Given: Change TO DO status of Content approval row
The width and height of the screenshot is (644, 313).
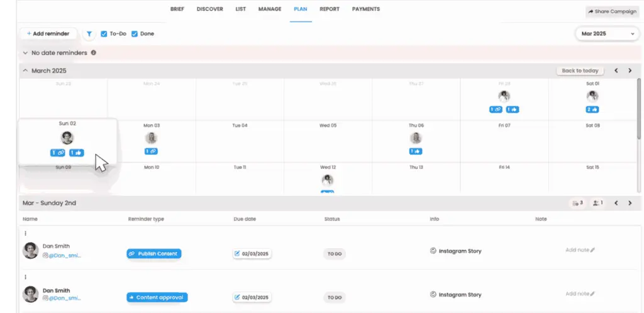Looking at the screenshot, I should [x=335, y=297].
